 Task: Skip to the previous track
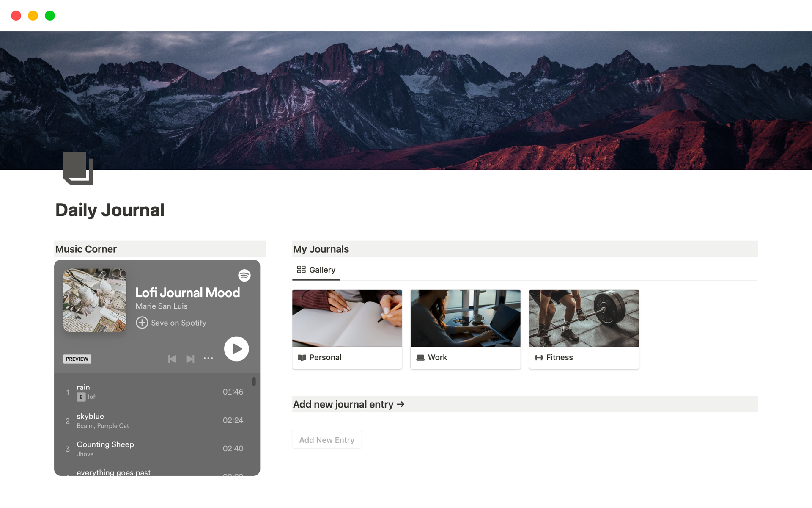click(x=172, y=359)
